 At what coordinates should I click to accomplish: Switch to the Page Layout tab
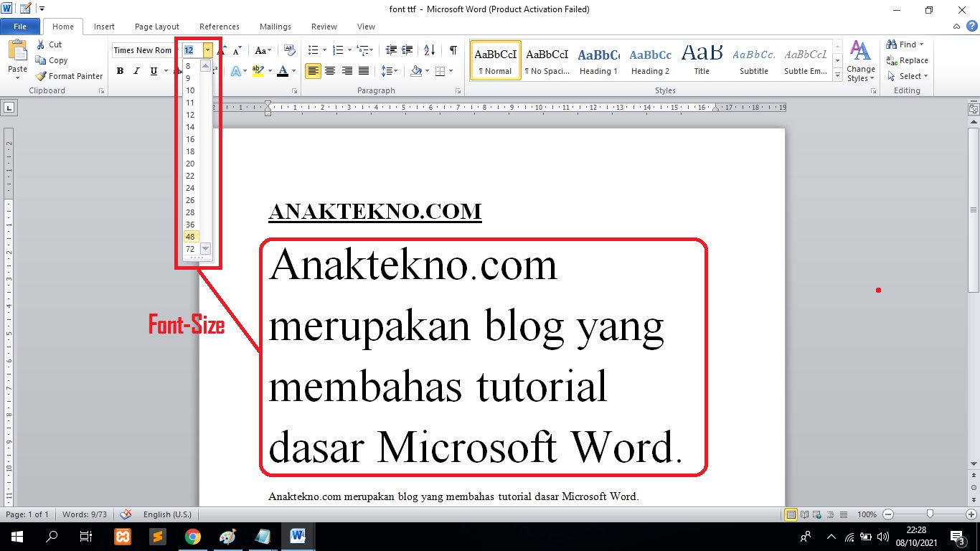[x=157, y=27]
